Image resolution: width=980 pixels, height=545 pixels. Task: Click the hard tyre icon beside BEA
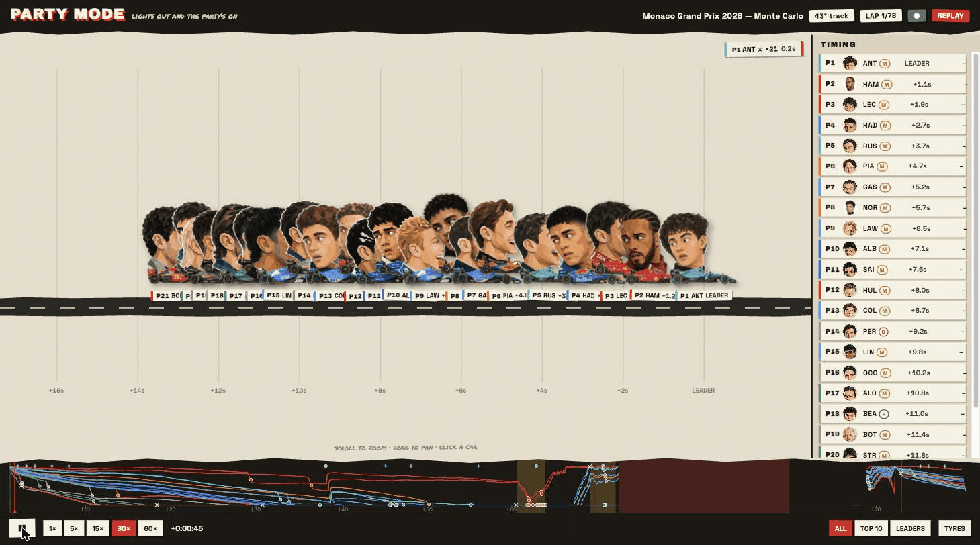[x=884, y=413]
